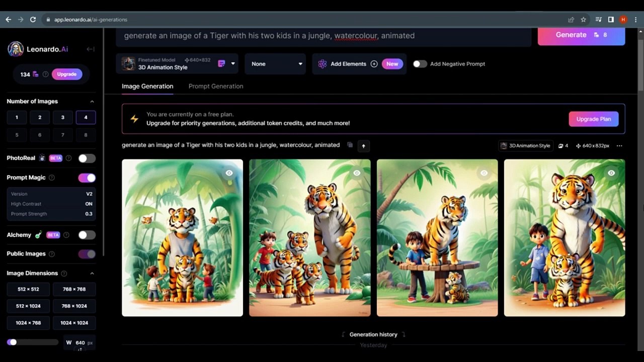Copy the prompt text with copy icon

[x=350, y=145]
